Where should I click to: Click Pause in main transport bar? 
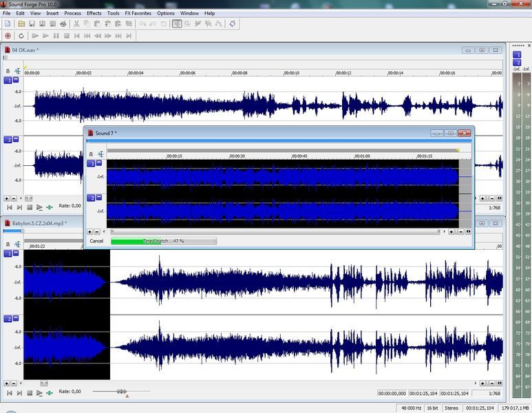[56, 36]
